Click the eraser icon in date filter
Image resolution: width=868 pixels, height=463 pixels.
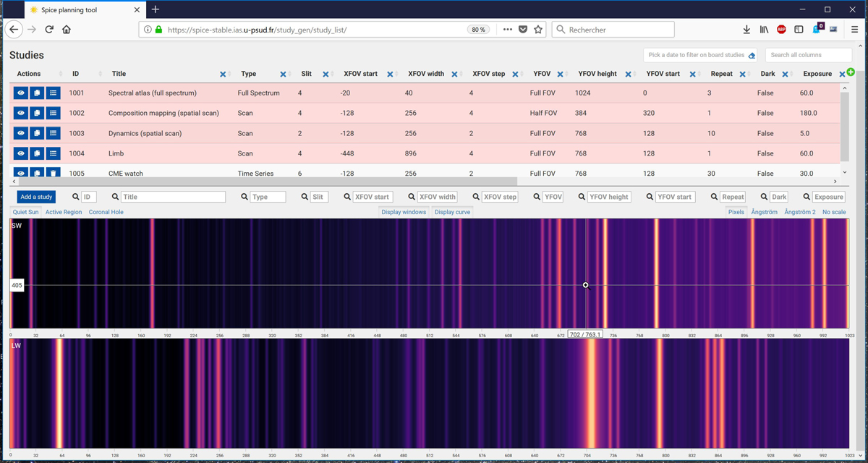click(752, 56)
